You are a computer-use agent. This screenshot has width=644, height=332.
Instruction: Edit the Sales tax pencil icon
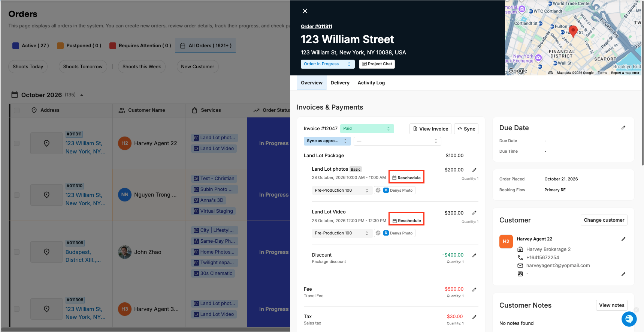(474, 317)
